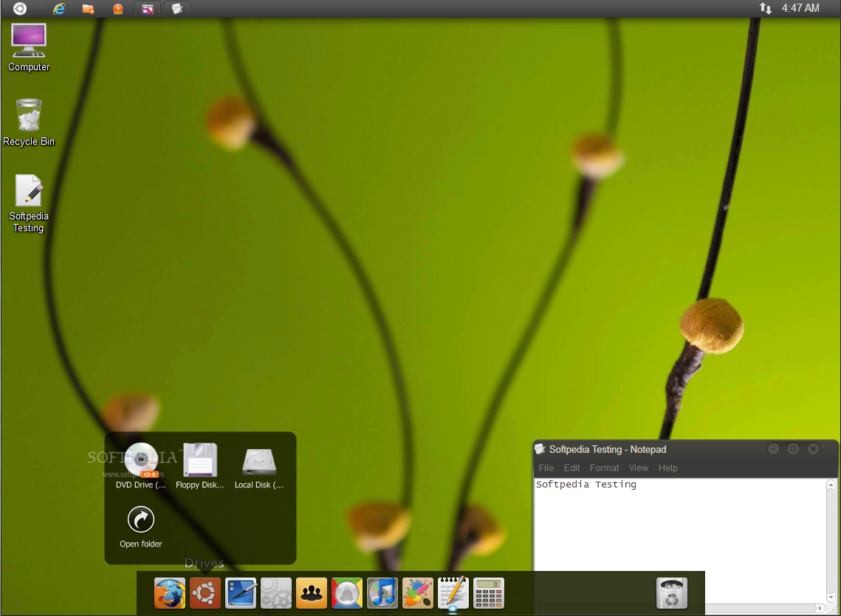The image size is (841, 616).
Task: Open the user groups dock icon
Action: tap(311, 593)
